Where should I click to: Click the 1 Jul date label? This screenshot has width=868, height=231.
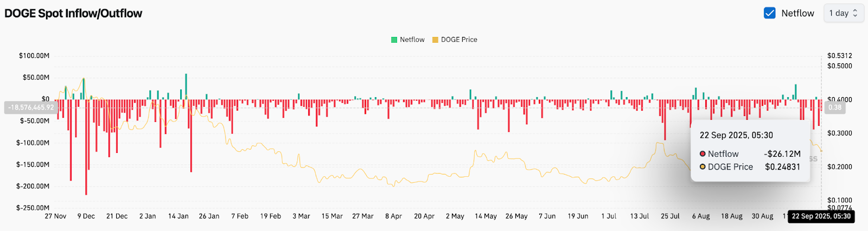point(609,216)
